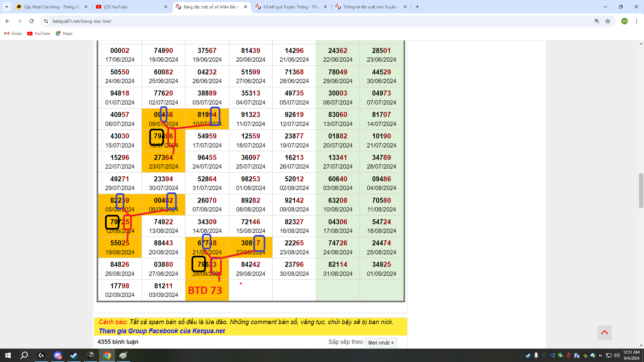
Task: Open the zoom magnifier icon in the address bar
Action: point(597,21)
